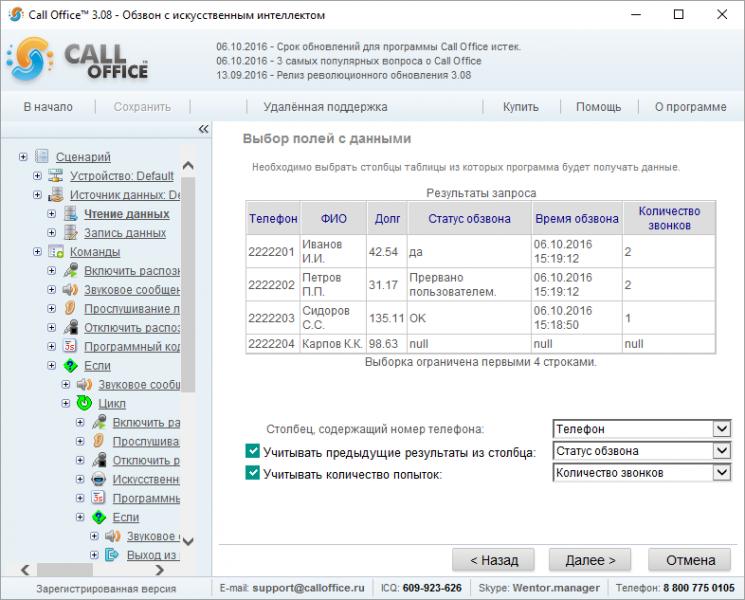Expand the Цикл tree node

(x=66, y=403)
